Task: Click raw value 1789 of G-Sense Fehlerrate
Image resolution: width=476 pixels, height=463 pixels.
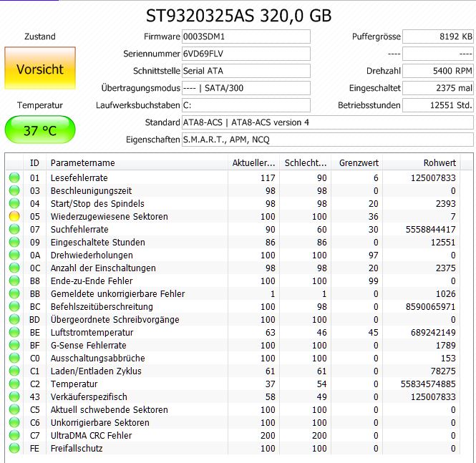Action: pos(445,345)
